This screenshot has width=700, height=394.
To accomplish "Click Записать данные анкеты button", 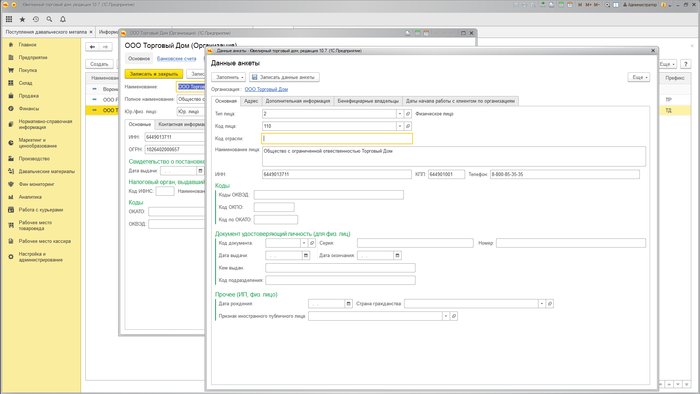I will coord(284,77).
